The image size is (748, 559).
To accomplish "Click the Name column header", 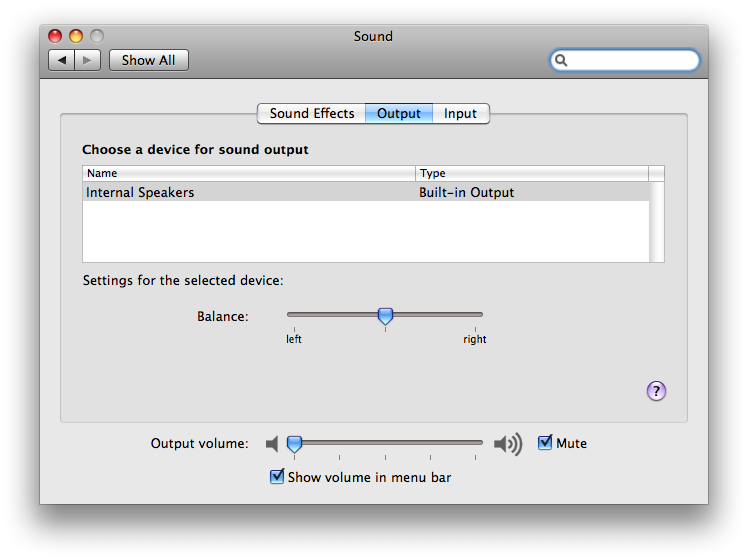I will (248, 173).
